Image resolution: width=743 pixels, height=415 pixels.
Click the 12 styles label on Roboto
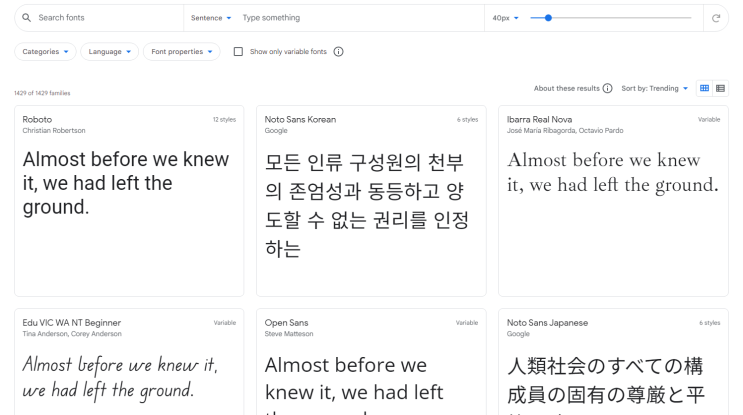tap(224, 120)
